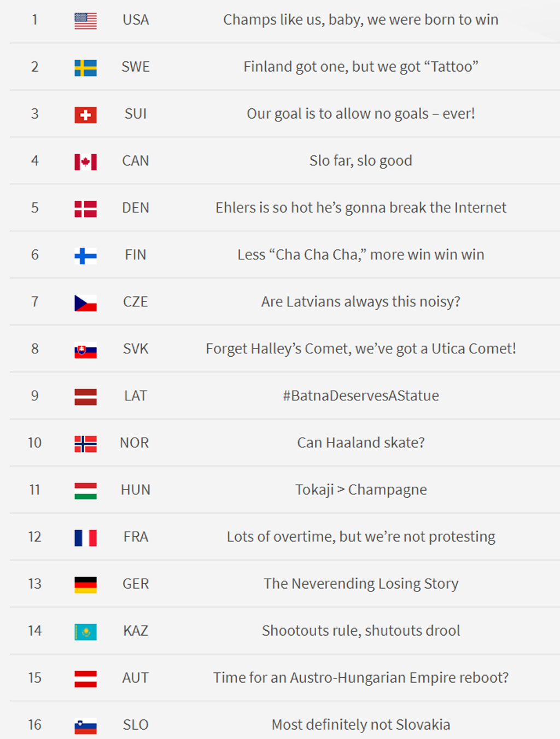Viewport: 560px width, 739px height.
Task: Click the Latvia flag icon
Action: [x=85, y=397]
